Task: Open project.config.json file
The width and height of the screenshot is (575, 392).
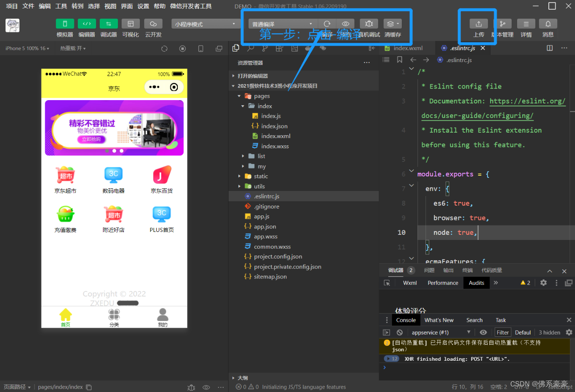Action: [278, 257]
